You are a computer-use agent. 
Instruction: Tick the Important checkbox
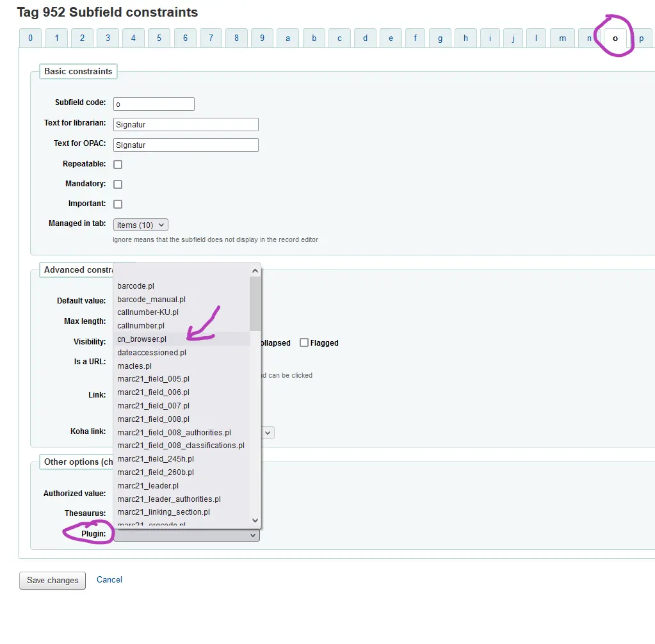(x=118, y=204)
